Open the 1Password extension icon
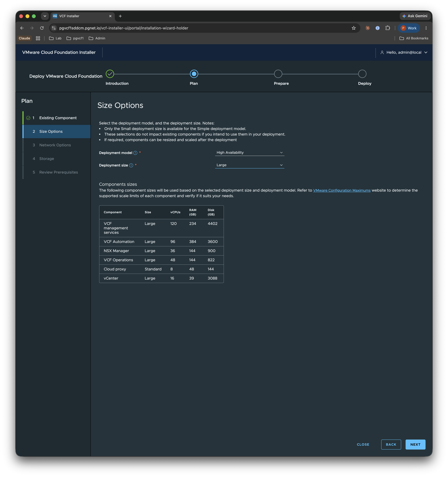This screenshot has height=477, width=448. tap(377, 28)
